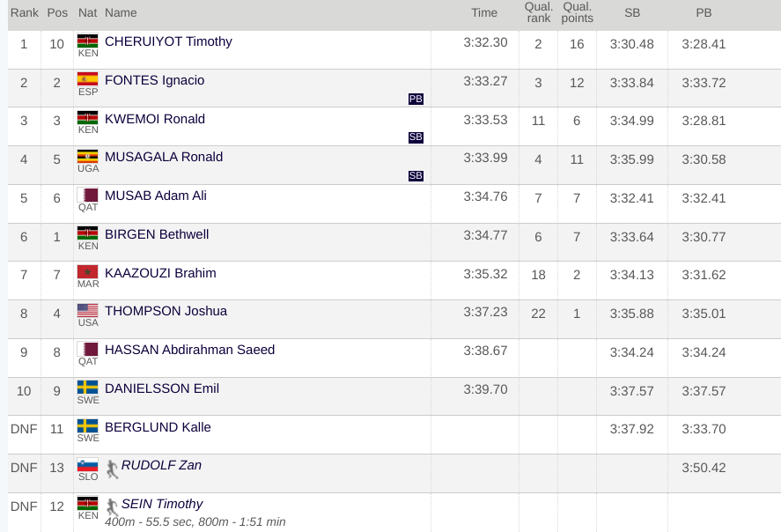Open athlete profile CHERUIYOT Timothy
Image resolution: width=781 pixels, height=532 pixels.
[x=168, y=41]
